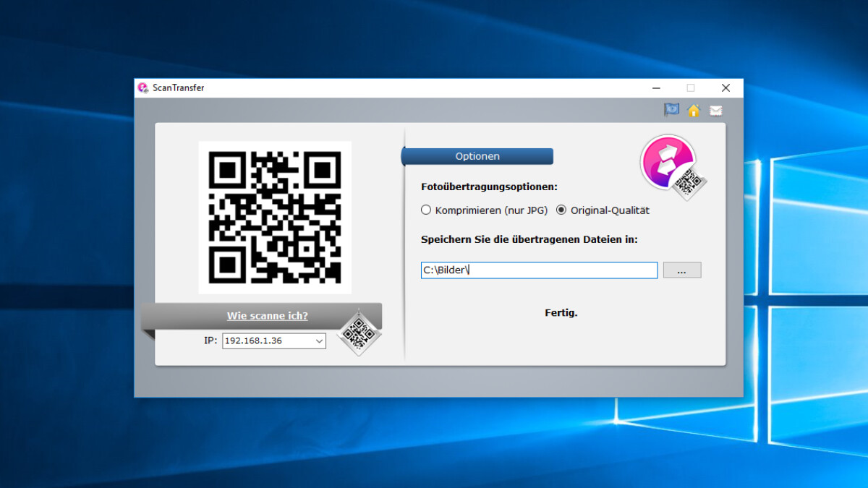
Task: Click the pink ScanTransfer logo
Action: [x=665, y=160]
